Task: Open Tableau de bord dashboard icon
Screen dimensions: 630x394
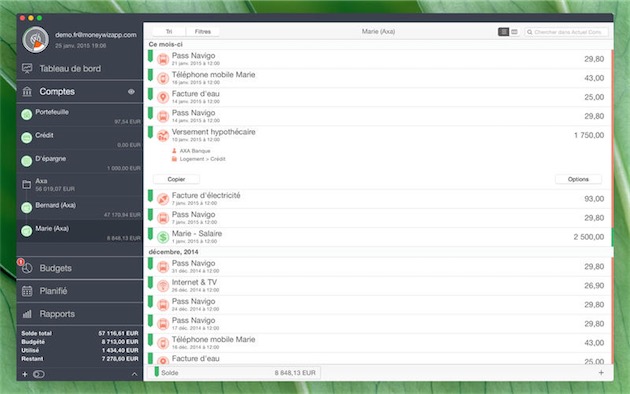Action: (27, 69)
